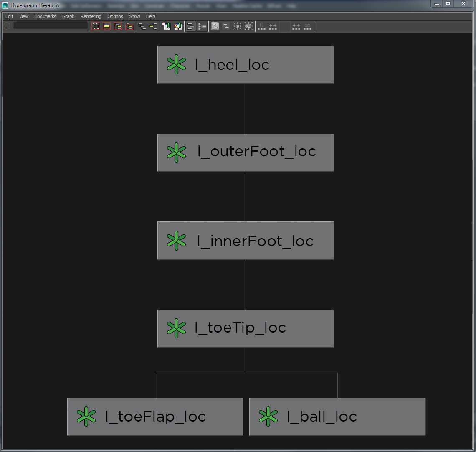Toggle freeform layout mode icon
This screenshot has height=452, width=476.
click(x=191, y=27)
